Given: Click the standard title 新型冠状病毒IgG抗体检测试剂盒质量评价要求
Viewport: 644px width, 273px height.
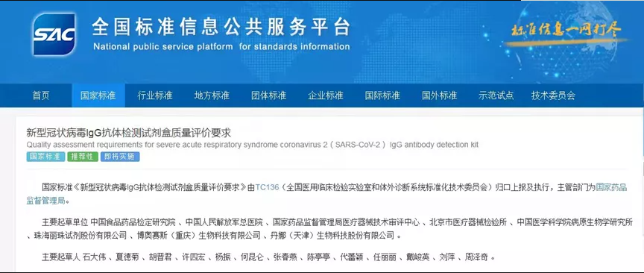Looking at the screenshot, I should click(128, 133).
